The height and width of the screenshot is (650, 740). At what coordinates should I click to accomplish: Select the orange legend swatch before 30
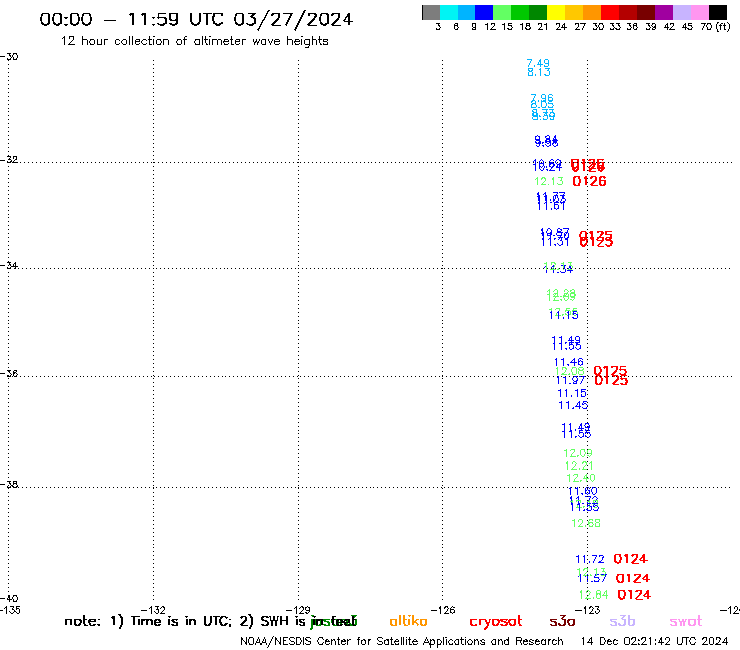tap(592, 12)
